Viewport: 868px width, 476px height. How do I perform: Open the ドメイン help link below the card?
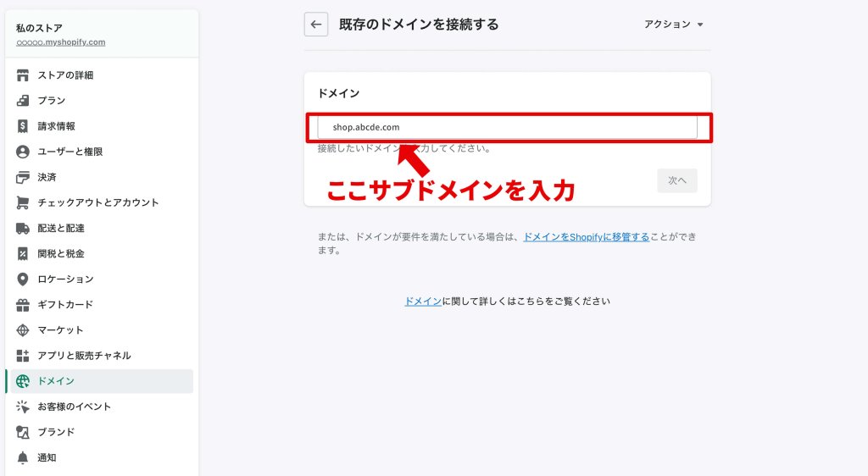point(423,302)
